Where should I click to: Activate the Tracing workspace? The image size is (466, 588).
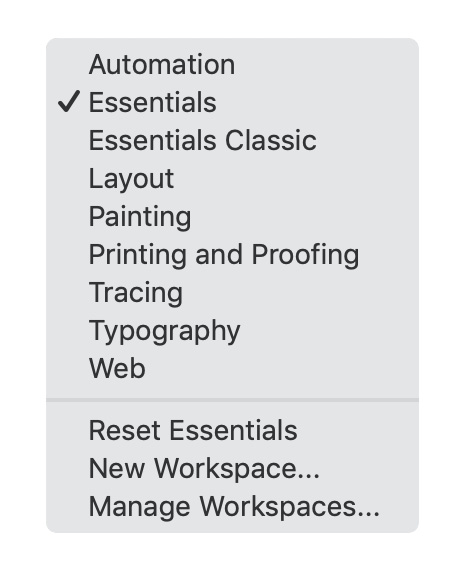pyautogui.click(x=232, y=292)
